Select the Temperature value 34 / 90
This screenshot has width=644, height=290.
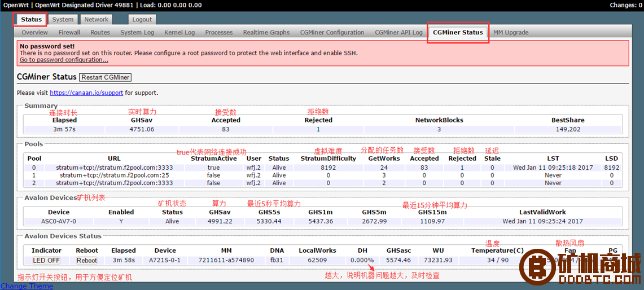point(497,261)
